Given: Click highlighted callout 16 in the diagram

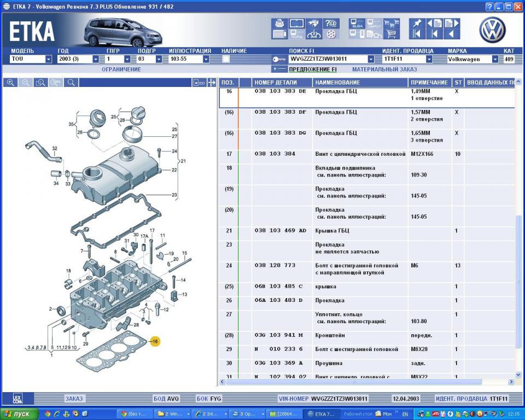Looking at the screenshot, I should 155,342.
